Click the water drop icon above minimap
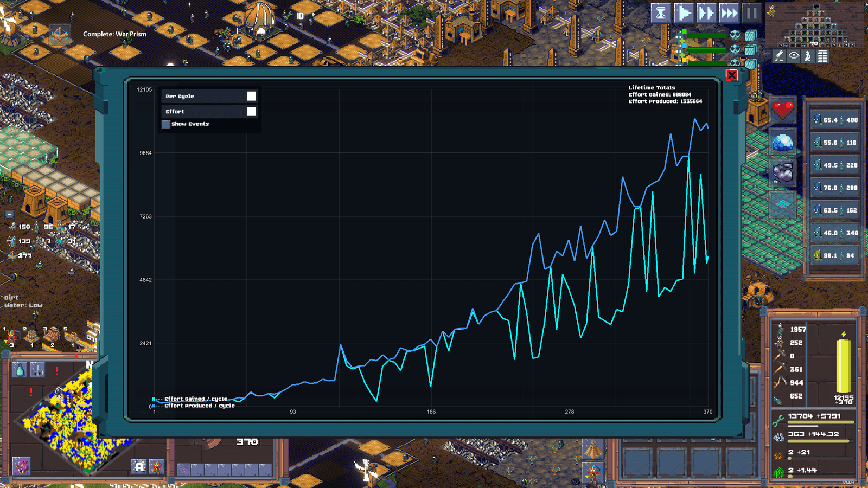 (20, 370)
